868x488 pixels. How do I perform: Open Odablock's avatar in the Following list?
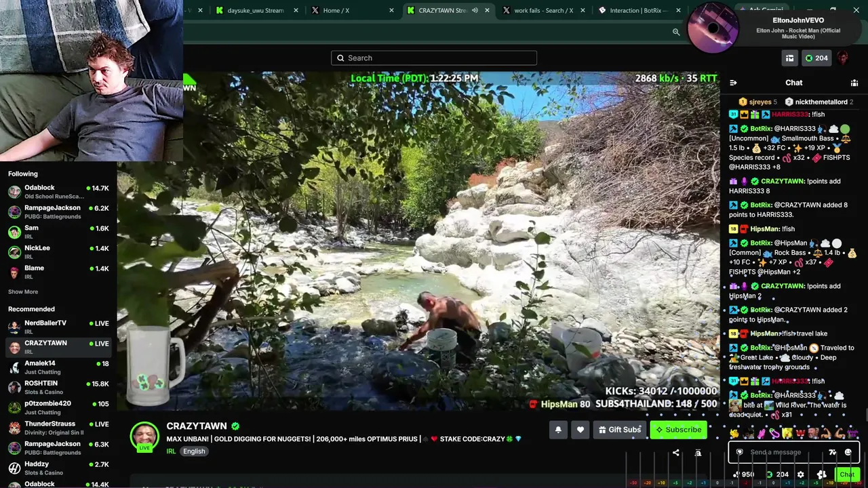14,191
